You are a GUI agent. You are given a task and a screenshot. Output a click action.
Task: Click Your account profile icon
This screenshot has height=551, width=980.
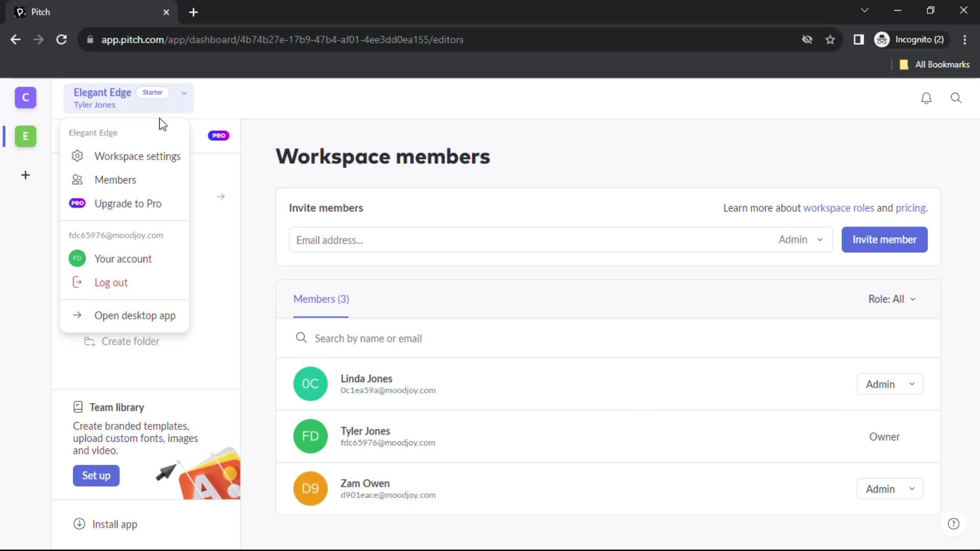(x=77, y=258)
